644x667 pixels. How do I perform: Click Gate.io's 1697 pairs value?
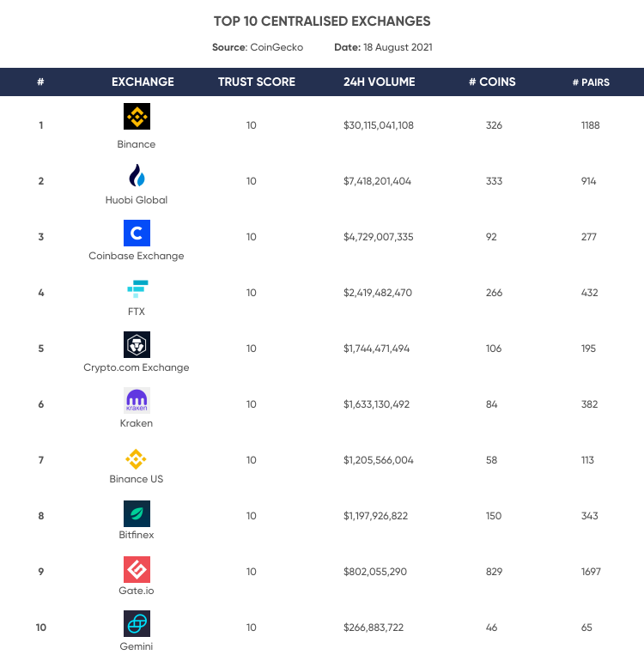point(591,572)
